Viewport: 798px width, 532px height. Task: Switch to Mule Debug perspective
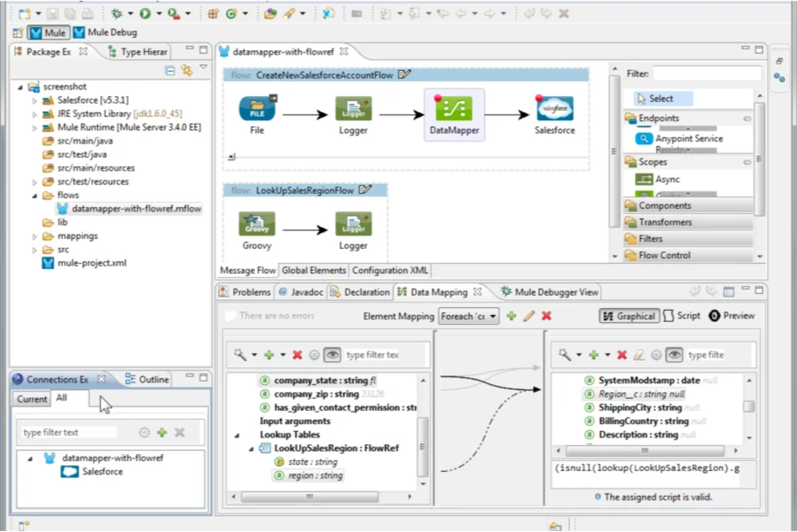pos(105,32)
